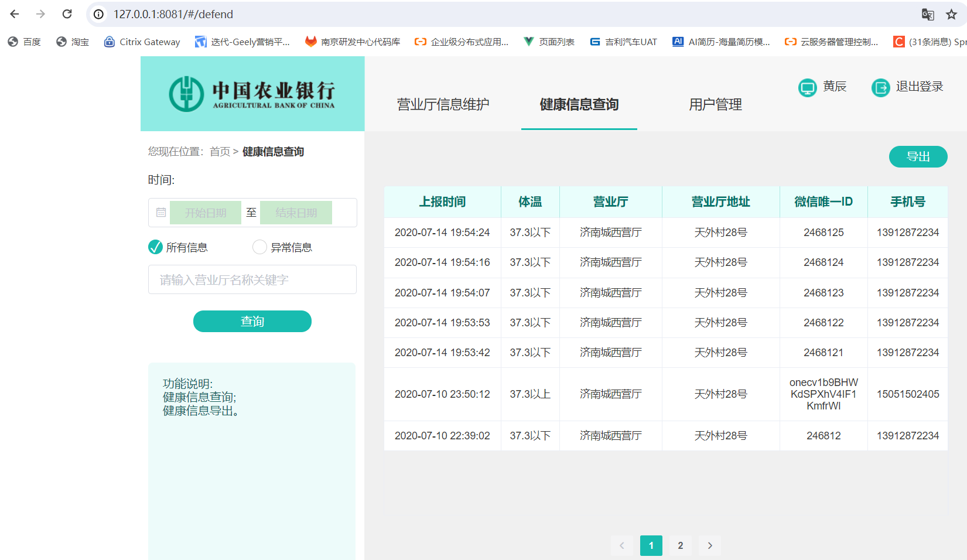
Task: Open the 百度 bookmark
Action: click(24, 42)
